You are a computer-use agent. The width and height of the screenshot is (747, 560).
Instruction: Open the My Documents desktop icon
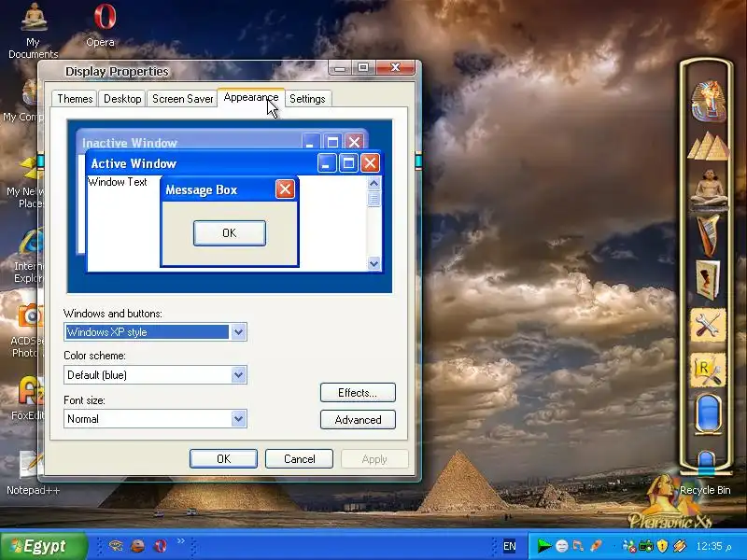pos(34,30)
